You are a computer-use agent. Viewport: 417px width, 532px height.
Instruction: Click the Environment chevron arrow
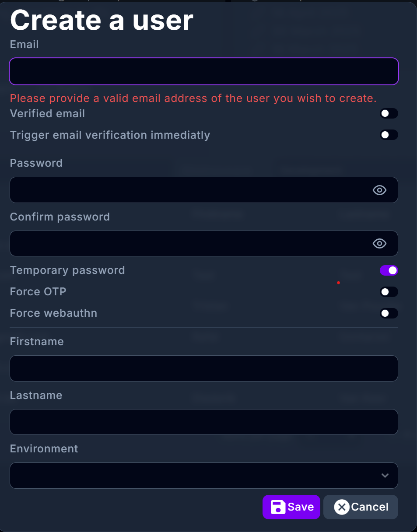point(385,476)
